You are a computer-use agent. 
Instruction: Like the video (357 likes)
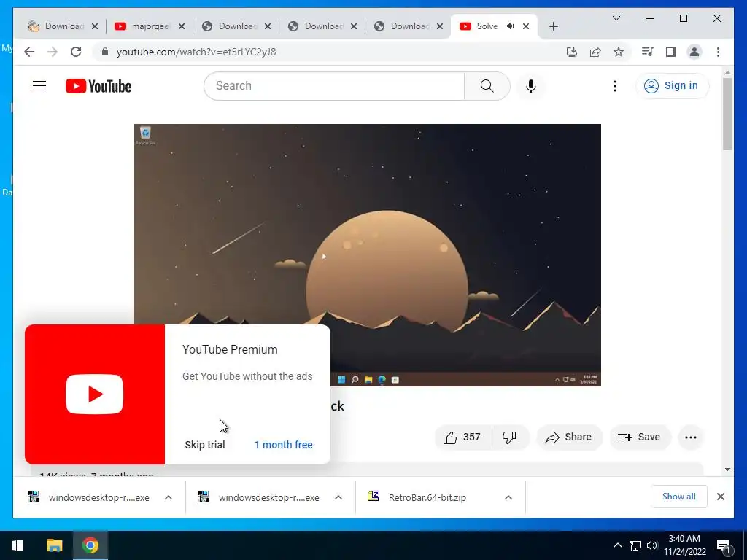point(462,437)
